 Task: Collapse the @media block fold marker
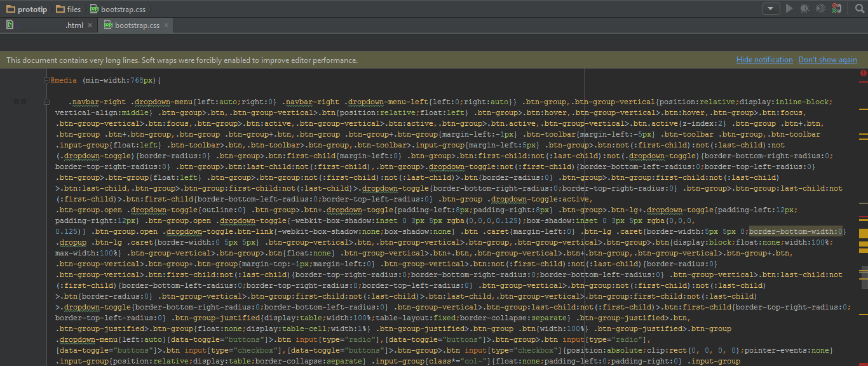click(x=46, y=80)
